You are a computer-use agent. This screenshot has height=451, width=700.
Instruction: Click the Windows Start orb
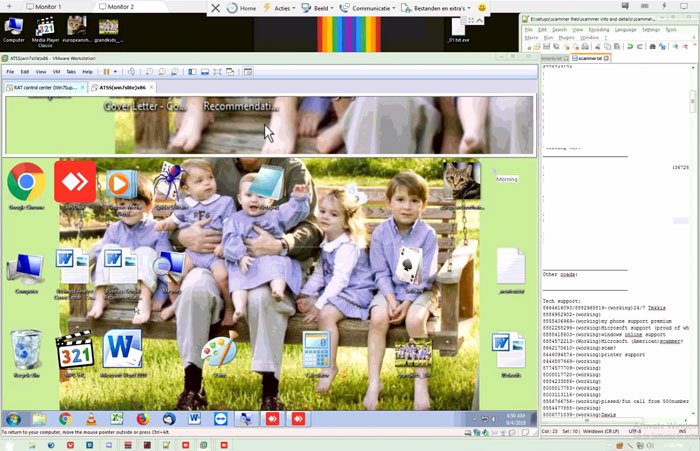(14, 418)
